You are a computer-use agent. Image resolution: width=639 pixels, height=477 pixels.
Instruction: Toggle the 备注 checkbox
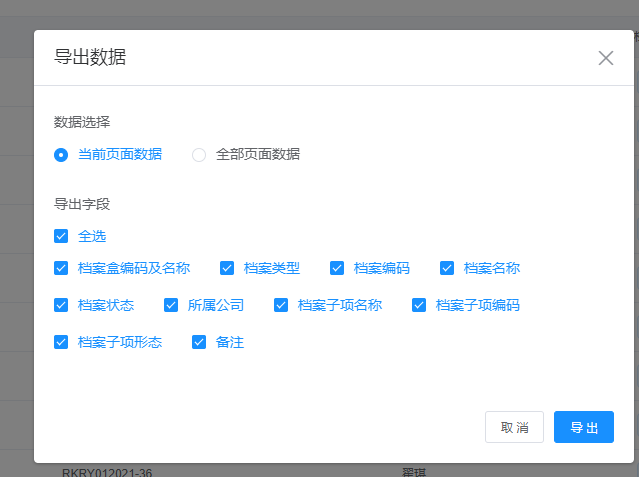(x=199, y=342)
